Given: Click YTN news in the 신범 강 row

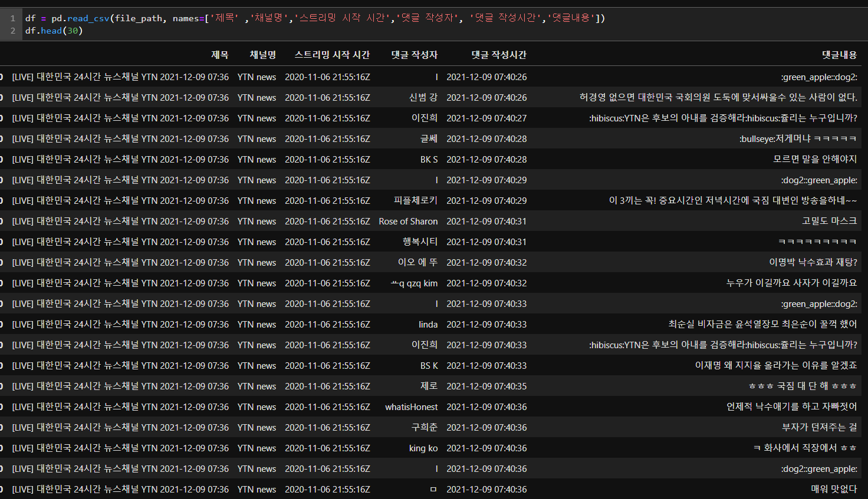Looking at the screenshot, I should point(257,97).
